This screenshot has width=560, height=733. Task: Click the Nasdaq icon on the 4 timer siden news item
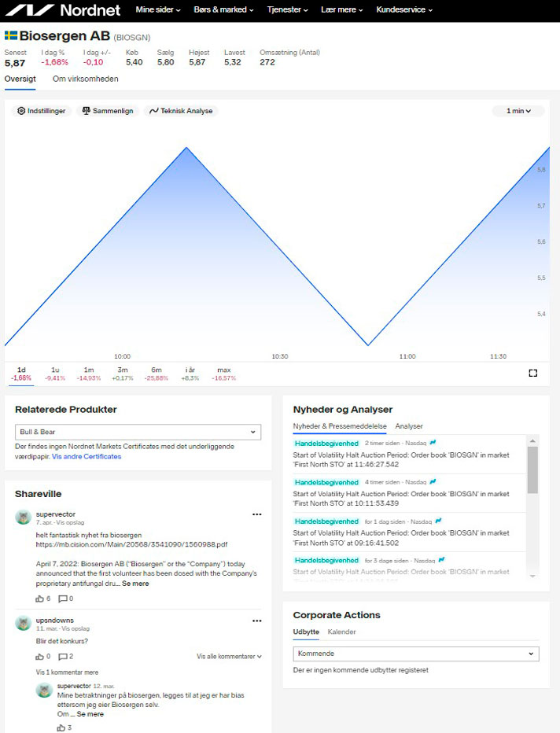click(x=433, y=481)
